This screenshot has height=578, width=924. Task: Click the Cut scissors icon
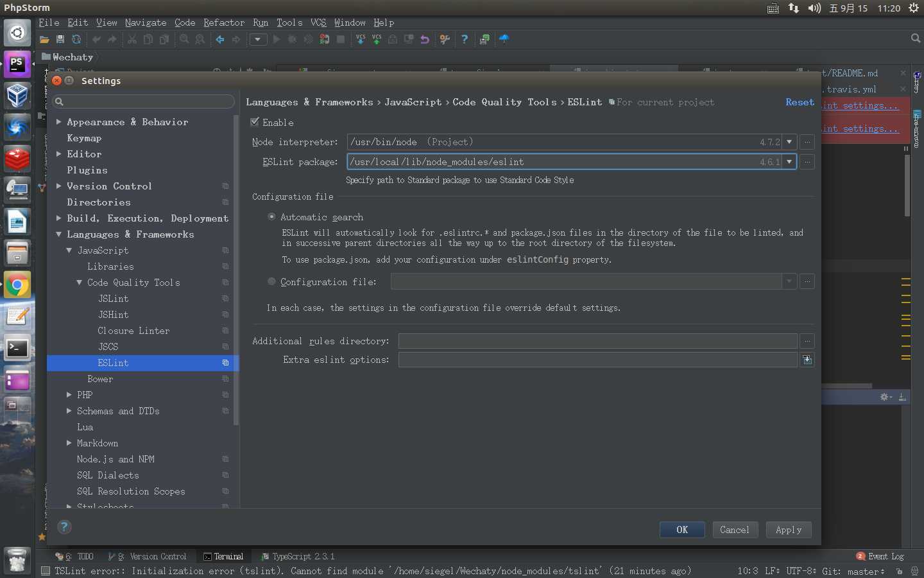(x=132, y=40)
